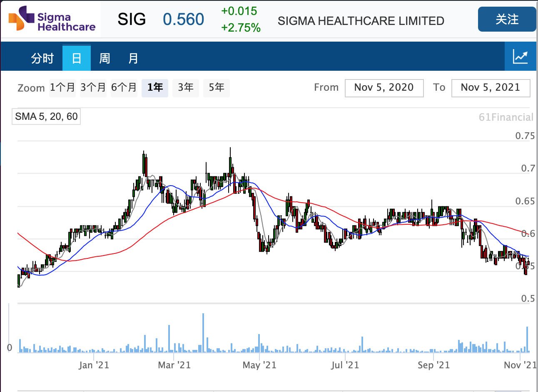Screen dimensions: 538x392
Task: Click the Sep '21 axis label
Action: (433, 365)
